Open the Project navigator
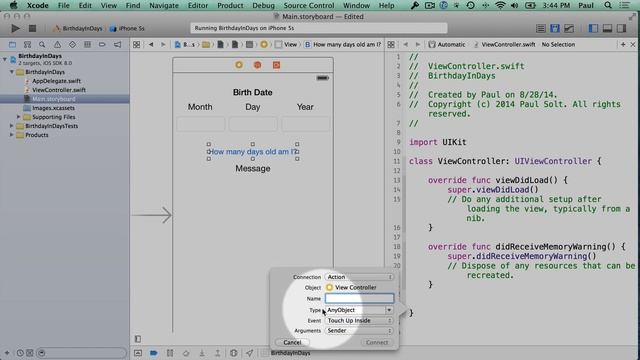The height and width of the screenshot is (360, 640). tap(12, 44)
